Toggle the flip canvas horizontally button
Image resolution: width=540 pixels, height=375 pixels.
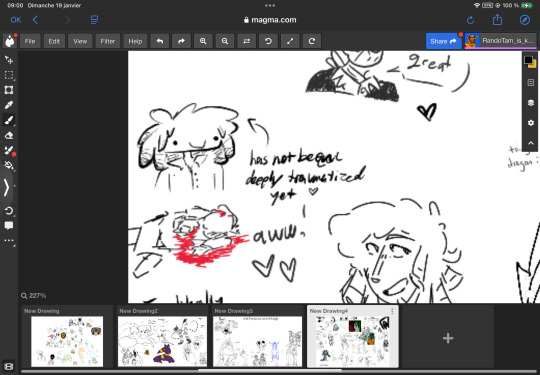click(247, 41)
